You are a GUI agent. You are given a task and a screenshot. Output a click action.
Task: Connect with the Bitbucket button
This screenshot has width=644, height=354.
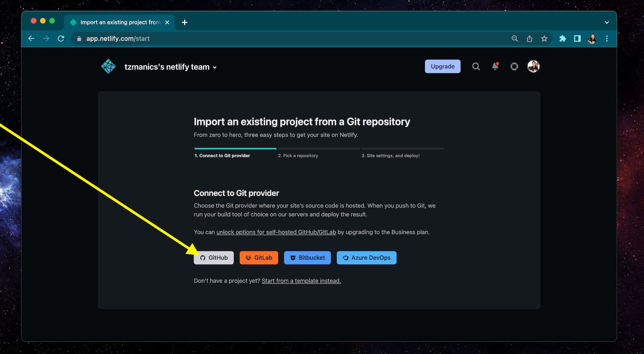pos(307,258)
